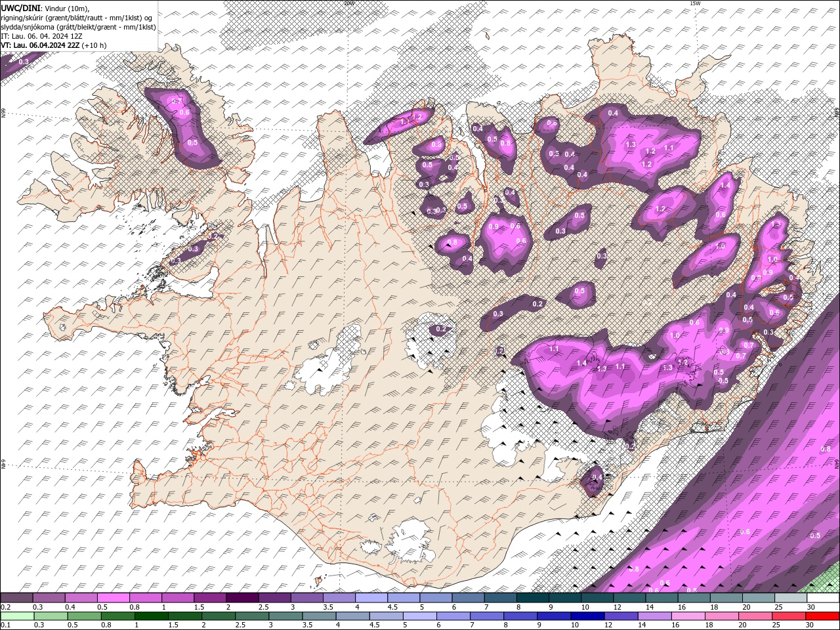Click the UWC/DINI title text

(21, 7)
